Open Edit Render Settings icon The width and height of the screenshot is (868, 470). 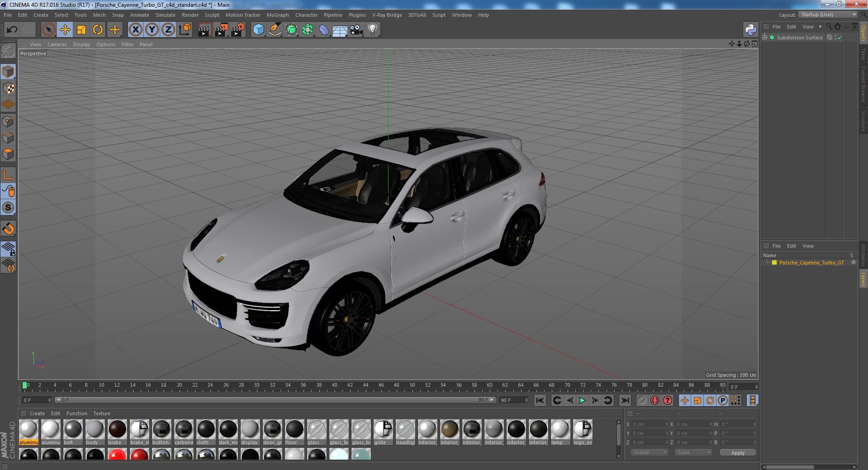click(x=238, y=30)
